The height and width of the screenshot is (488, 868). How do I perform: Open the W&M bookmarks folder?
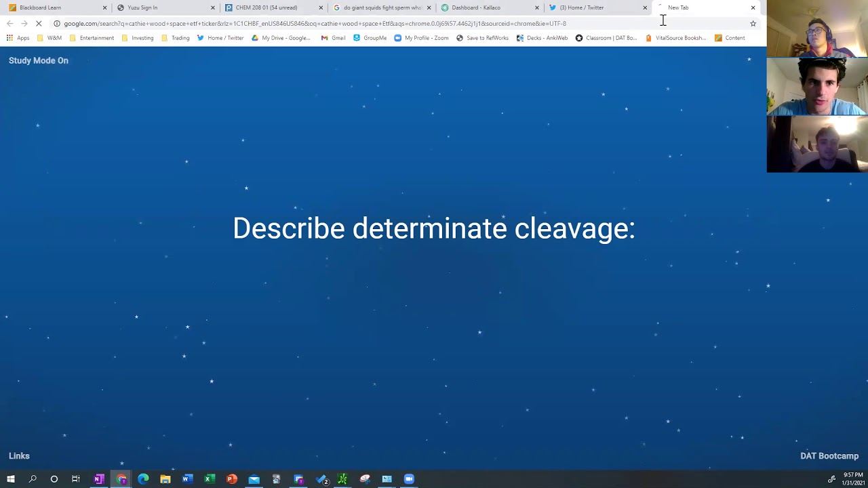click(50, 38)
